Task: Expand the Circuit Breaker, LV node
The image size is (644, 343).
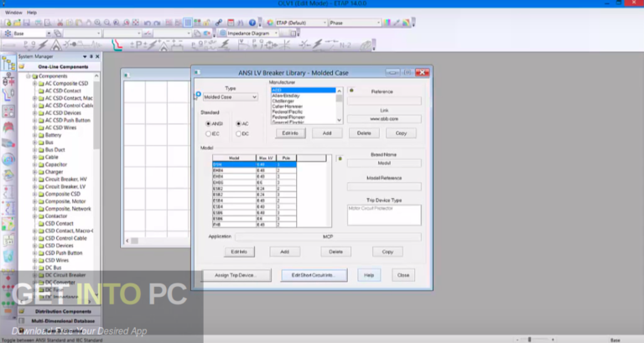Action: (x=35, y=186)
